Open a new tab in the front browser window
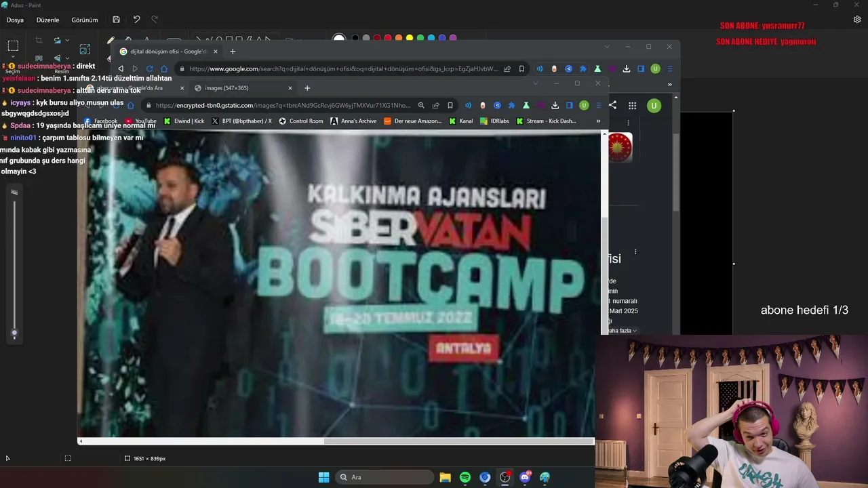This screenshot has width=868, height=488. point(307,88)
